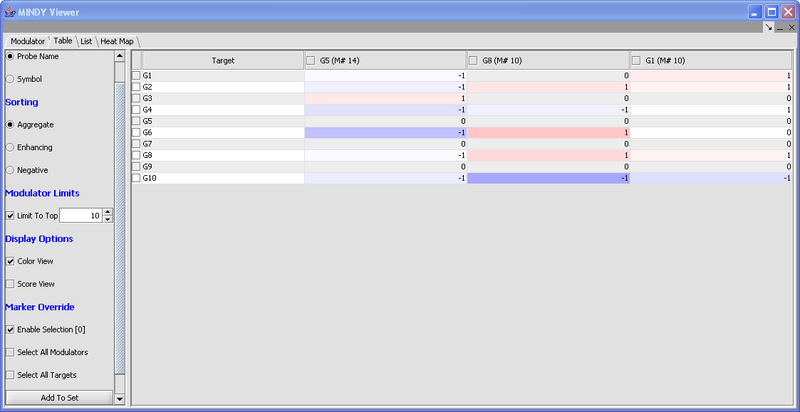Check the G4 target row checkbox

tap(136, 110)
